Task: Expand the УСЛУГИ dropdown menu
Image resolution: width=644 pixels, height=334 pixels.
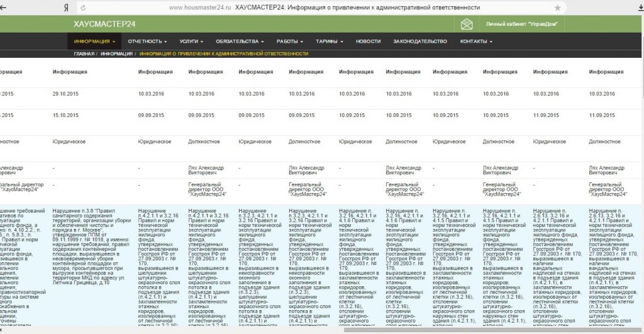Action: [x=191, y=42]
